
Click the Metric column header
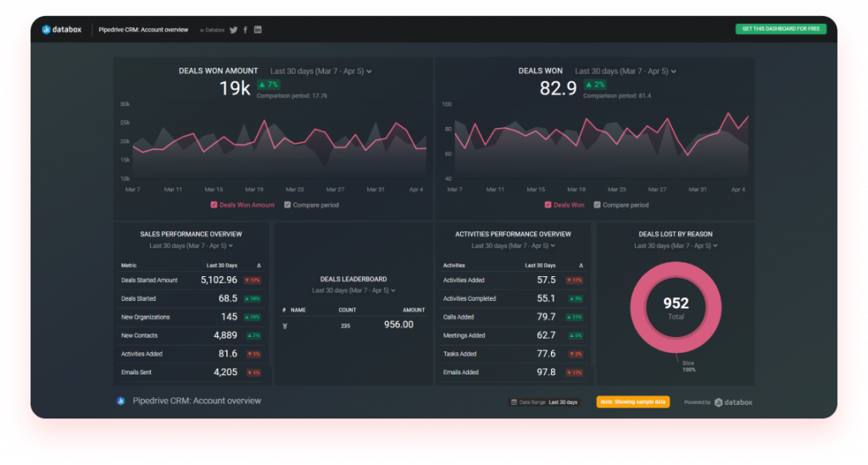coord(129,265)
